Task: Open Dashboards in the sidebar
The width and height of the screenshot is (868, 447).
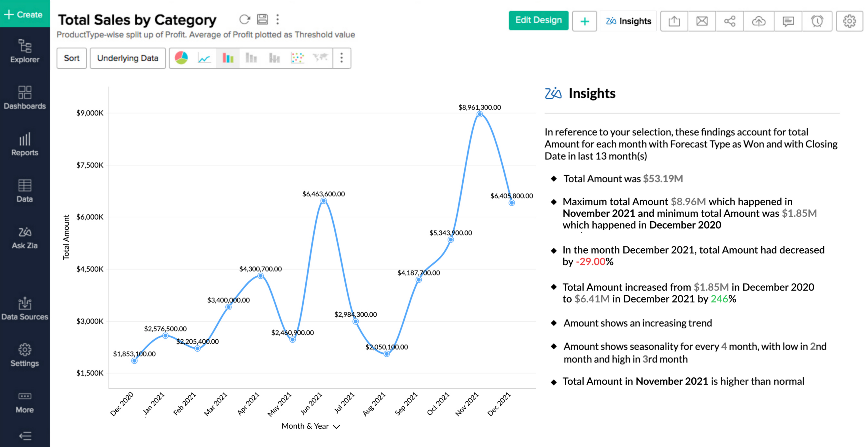Action: (x=25, y=97)
